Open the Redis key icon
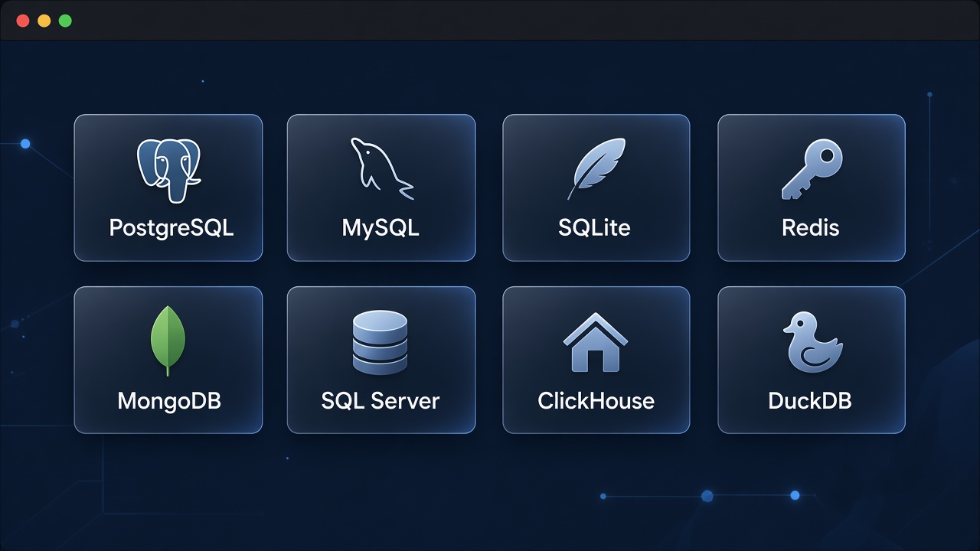 [812, 168]
